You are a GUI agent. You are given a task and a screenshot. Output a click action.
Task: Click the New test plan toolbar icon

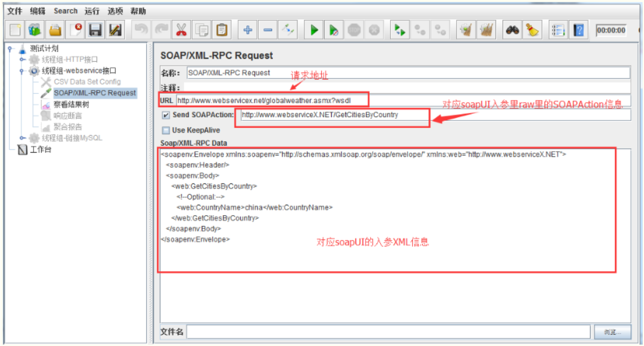click(15, 30)
